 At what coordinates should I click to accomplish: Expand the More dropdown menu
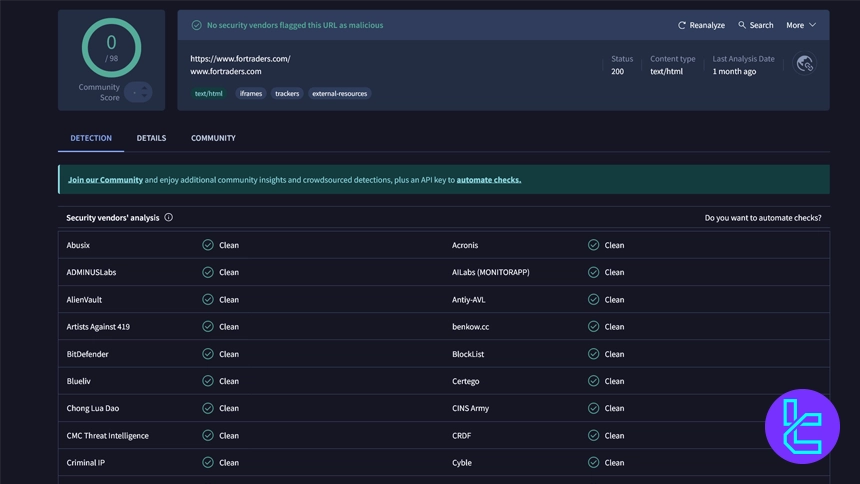801,25
